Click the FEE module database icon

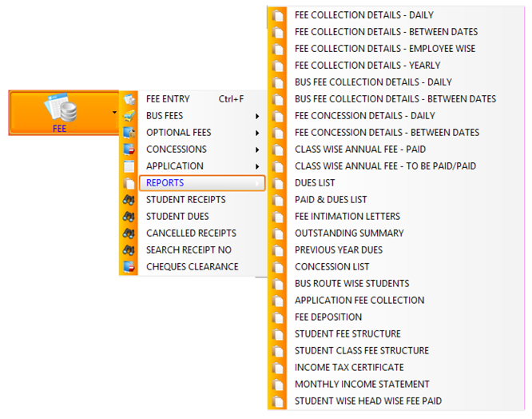(x=61, y=107)
